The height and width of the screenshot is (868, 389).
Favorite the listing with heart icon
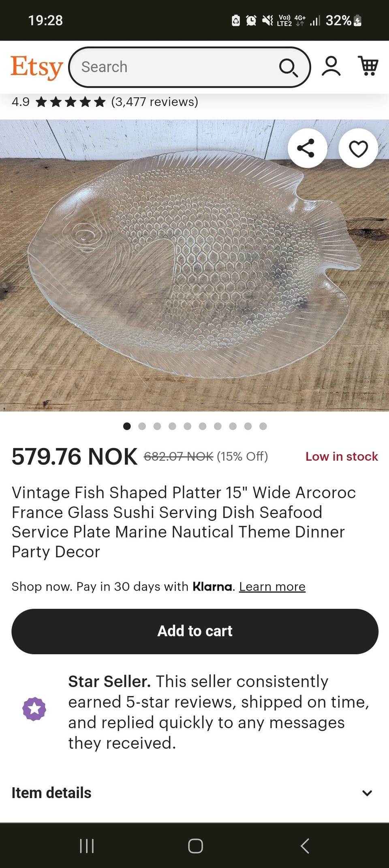pos(358,148)
